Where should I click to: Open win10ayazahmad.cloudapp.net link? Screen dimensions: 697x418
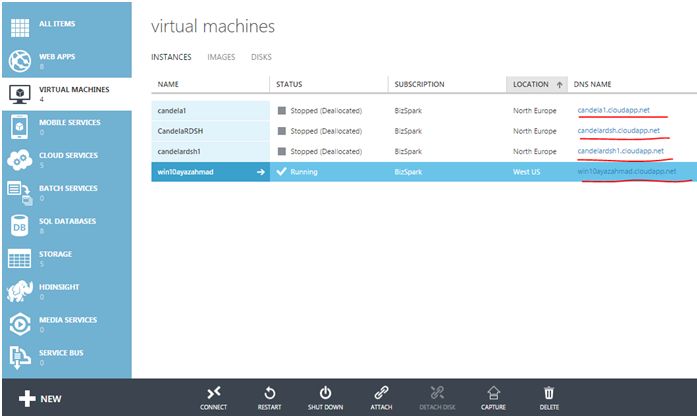pos(627,171)
